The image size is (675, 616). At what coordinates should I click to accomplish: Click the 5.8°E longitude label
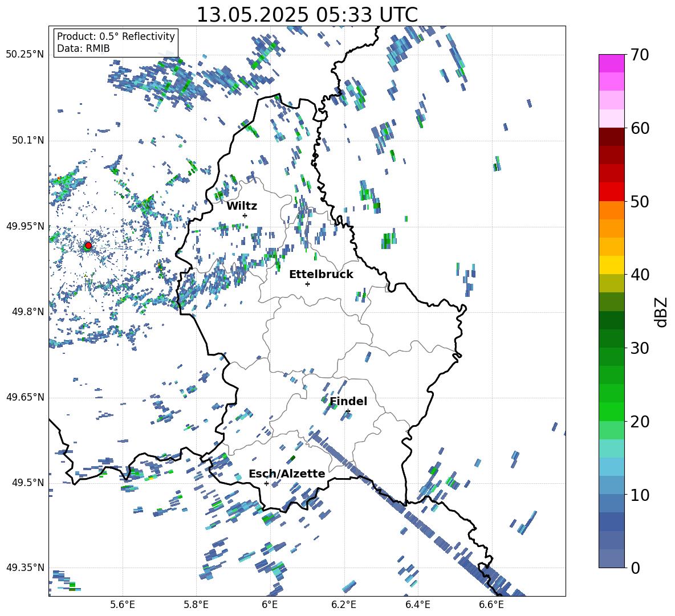pyautogui.click(x=196, y=605)
